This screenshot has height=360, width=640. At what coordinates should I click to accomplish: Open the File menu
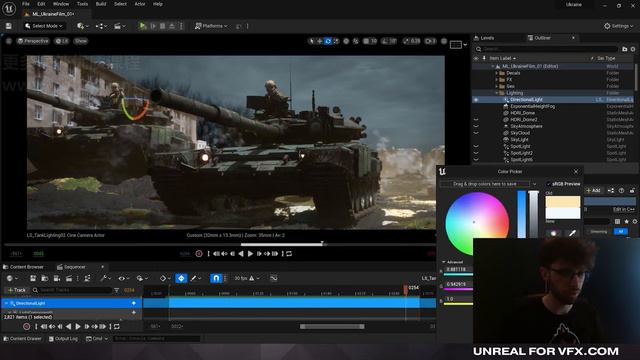[26, 4]
